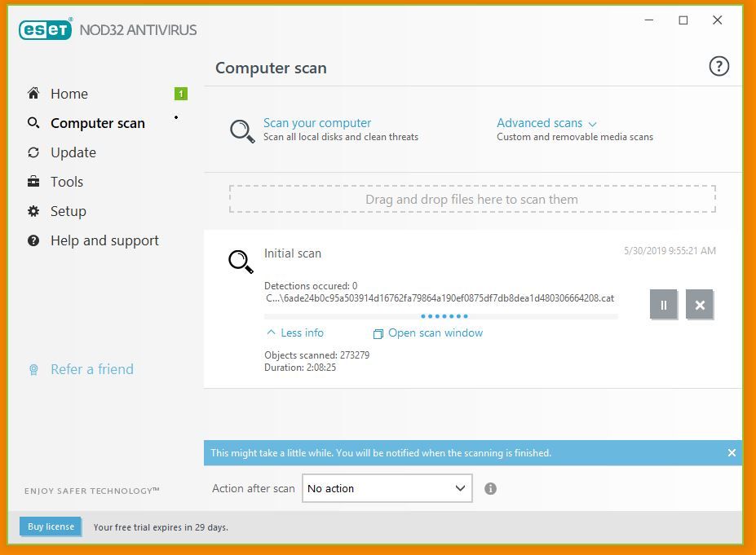Screen dimensions: 756x555
Task: Open the Tools section
Action: point(67,182)
